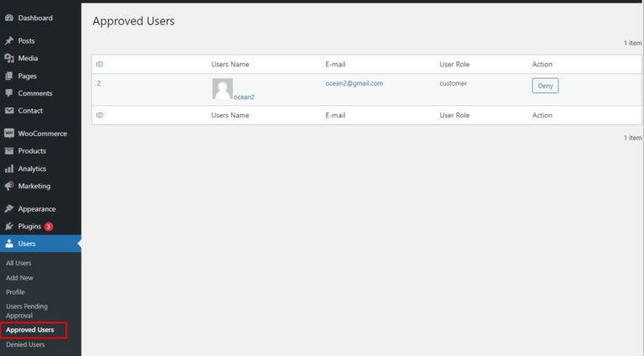Open the Products menu item
The image size is (644, 356).
point(32,151)
